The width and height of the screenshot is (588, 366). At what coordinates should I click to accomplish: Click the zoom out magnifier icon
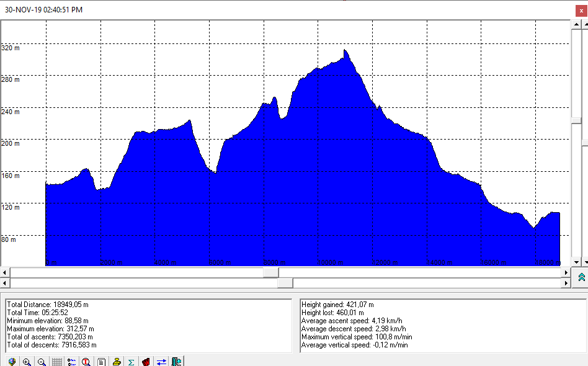click(x=42, y=362)
